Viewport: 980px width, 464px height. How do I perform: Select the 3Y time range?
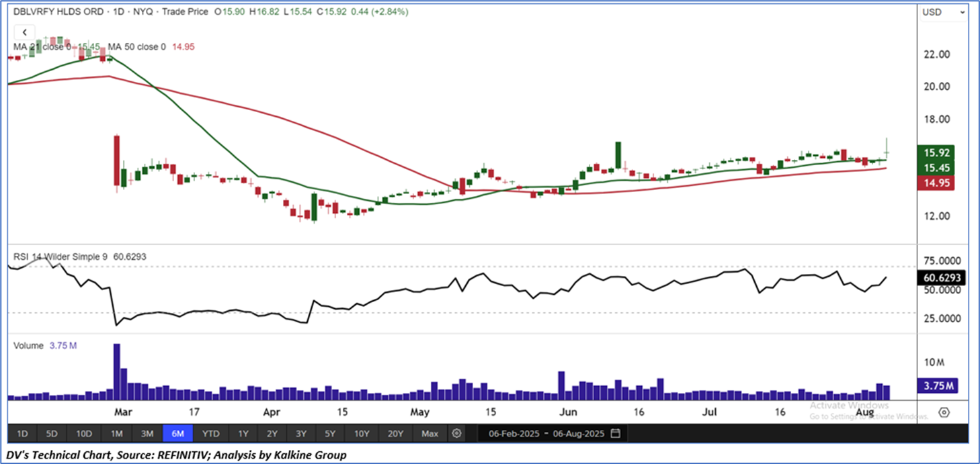pyautogui.click(x=300, y=433)
